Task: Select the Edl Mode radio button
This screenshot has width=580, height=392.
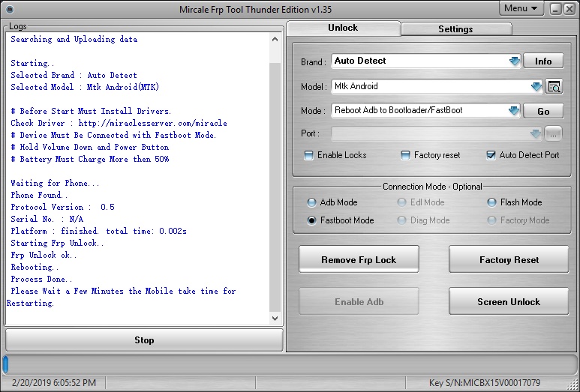Action: coord(401,202)
